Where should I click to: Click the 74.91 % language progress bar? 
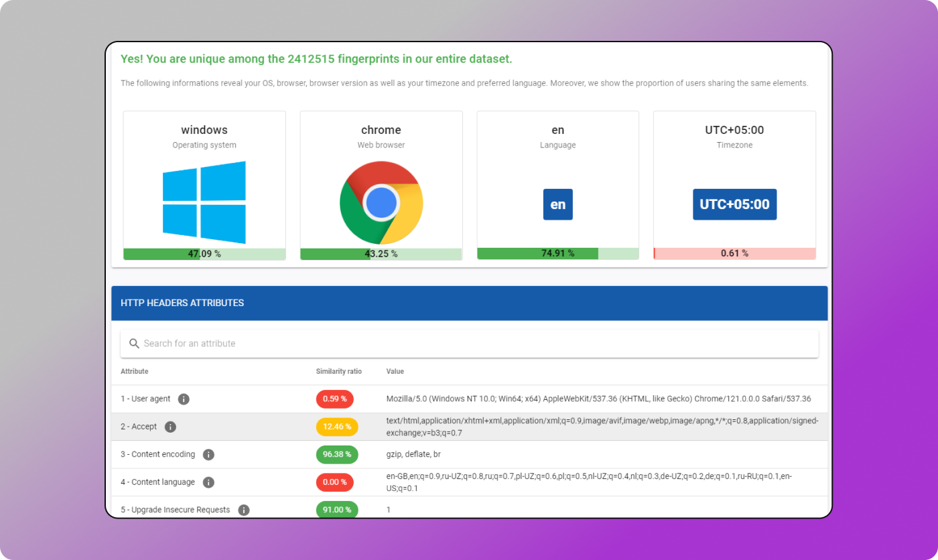point(557,253)
